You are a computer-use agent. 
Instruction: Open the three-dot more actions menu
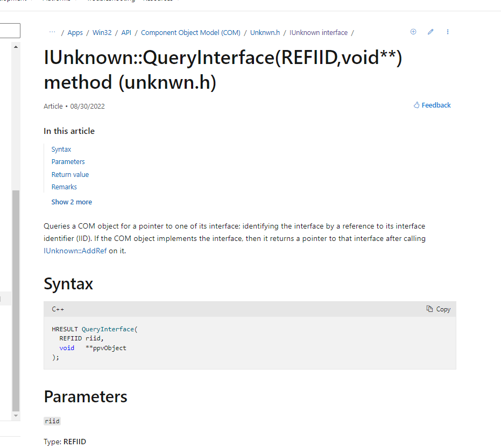pos(448,32)
